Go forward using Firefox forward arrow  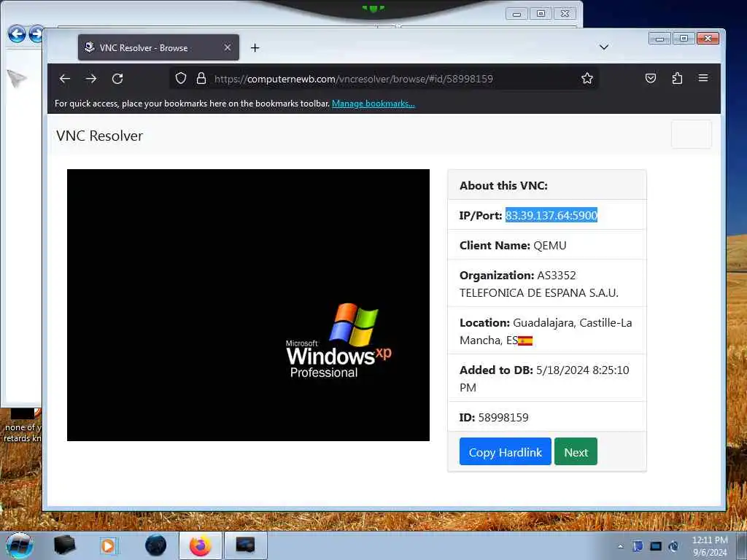(91, 79)
